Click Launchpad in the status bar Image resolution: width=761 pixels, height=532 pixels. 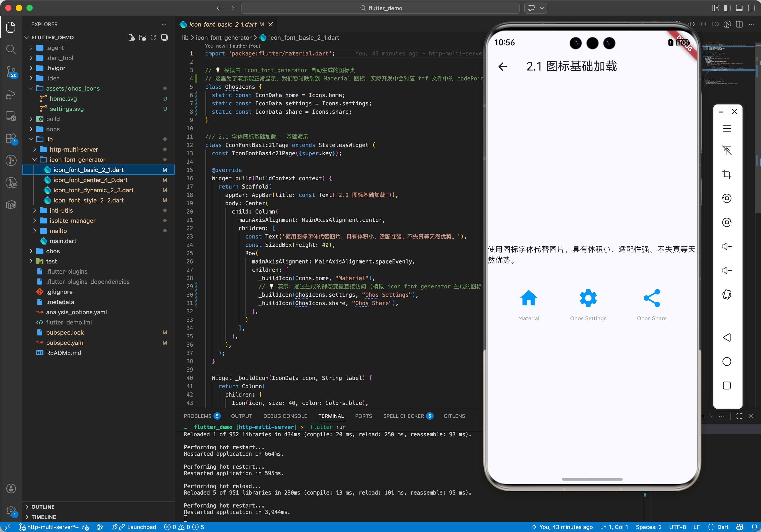[141, 527]
